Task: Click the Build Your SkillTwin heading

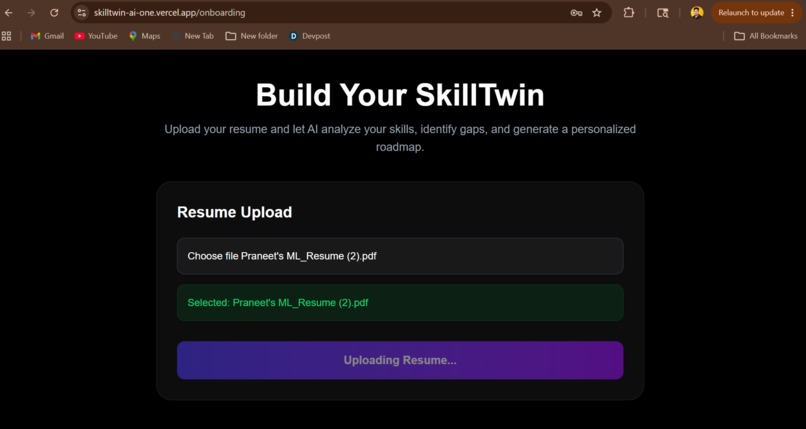Action: click(x=400, y=95)
